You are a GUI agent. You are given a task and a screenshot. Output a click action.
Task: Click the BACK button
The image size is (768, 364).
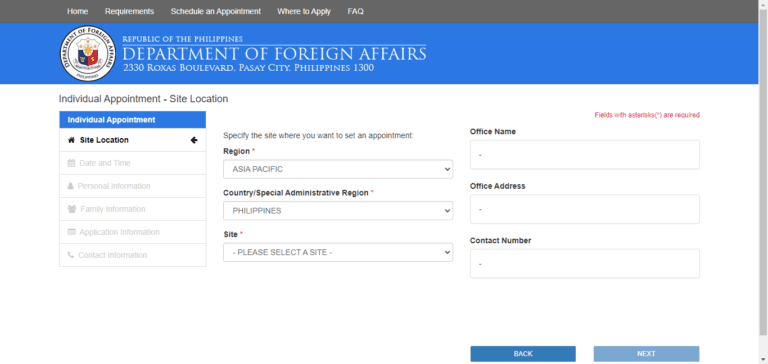pyautogui.click(x=523, y=354)
